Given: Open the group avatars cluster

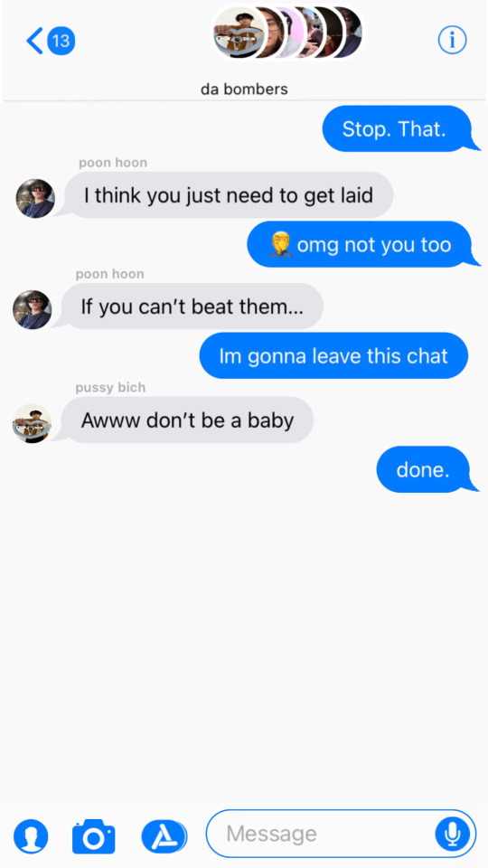Looking at the screenshot, I should [287, 33].
